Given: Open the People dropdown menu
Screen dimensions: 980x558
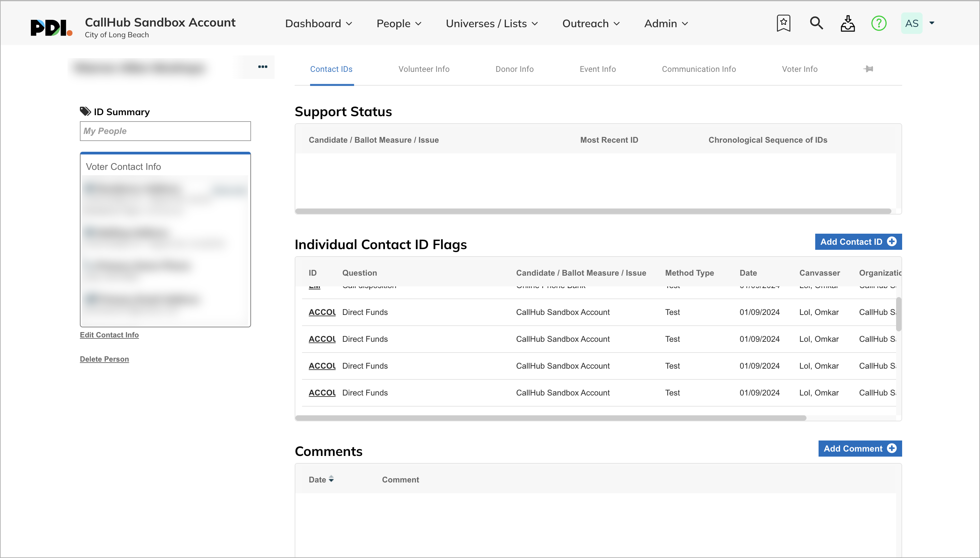Looking at the screenshot, I should click(399, 24).
